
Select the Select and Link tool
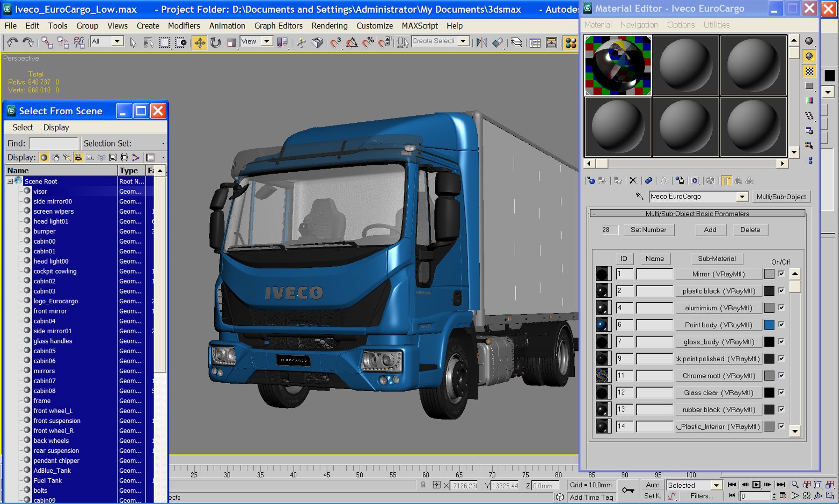[47, 42]
